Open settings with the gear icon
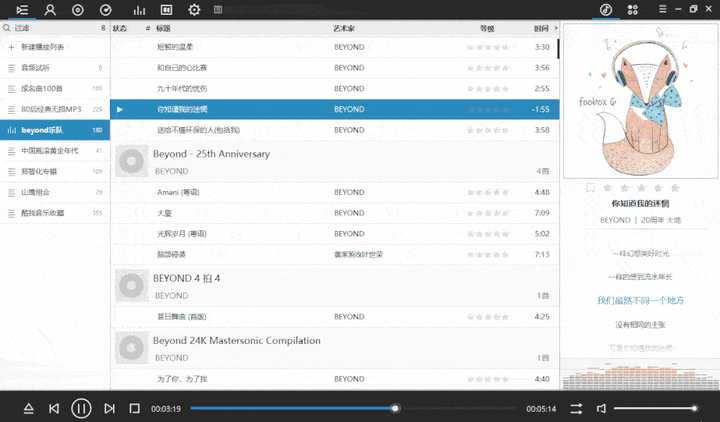This screenshot has width=720, height=422. tap(194, 10)
